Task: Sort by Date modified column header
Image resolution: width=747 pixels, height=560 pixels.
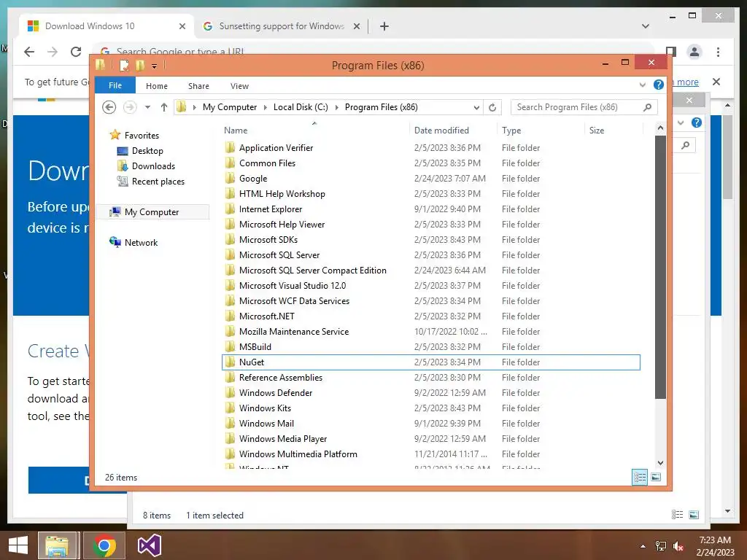Action: (x=452, y=130)
